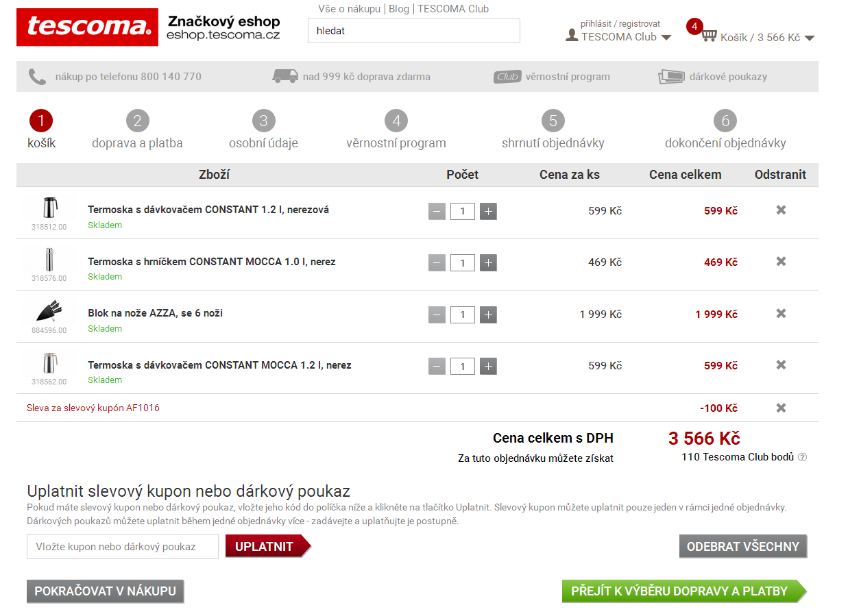Viewport: 848px width, 616px height.
Task: Click the delivery truck icon
Action: pyautogui.click(x=285, y=76)
